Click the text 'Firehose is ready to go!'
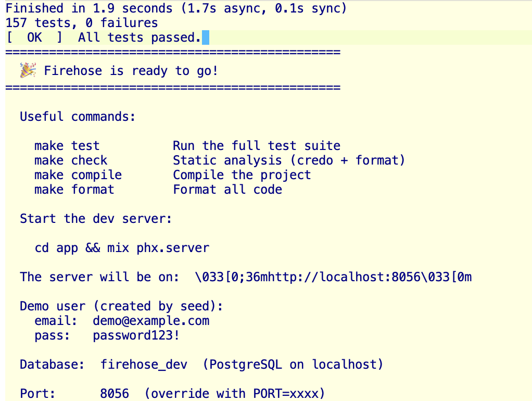This screenshot has height=401, width=532. pos(131,71)
